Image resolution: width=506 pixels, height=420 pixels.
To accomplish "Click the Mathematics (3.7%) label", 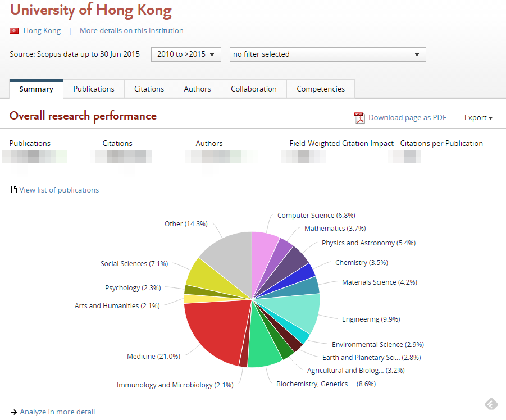I will tap(335, 229).
